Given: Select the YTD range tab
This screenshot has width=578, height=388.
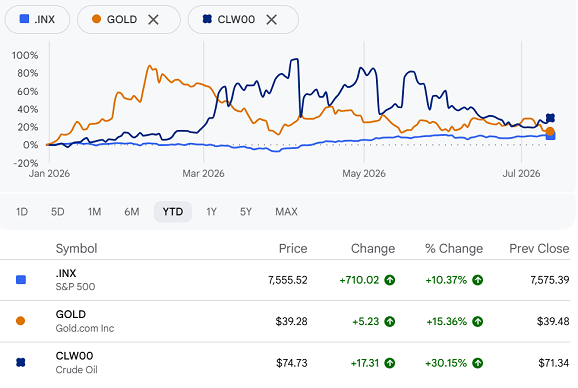Looking at the screenshot, I should click(173, 212).
